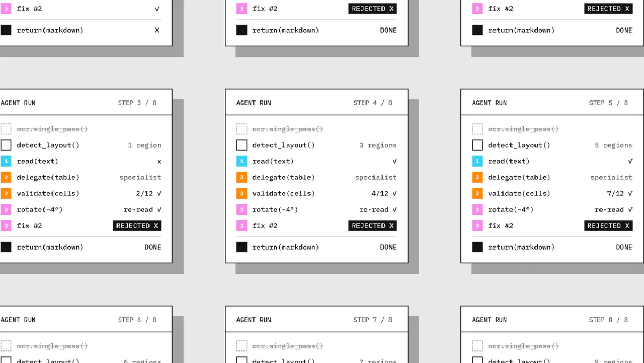Click 're-read √' in STEP 4 card

pos(378,209)
